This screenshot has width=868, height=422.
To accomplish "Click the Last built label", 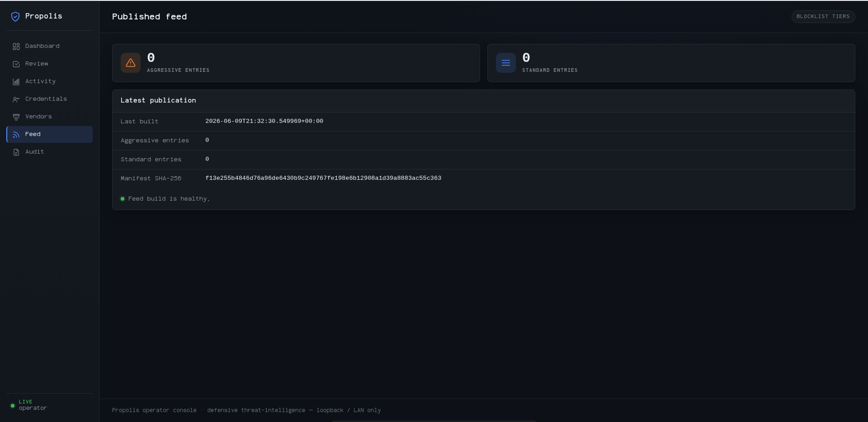I will 139,122.
